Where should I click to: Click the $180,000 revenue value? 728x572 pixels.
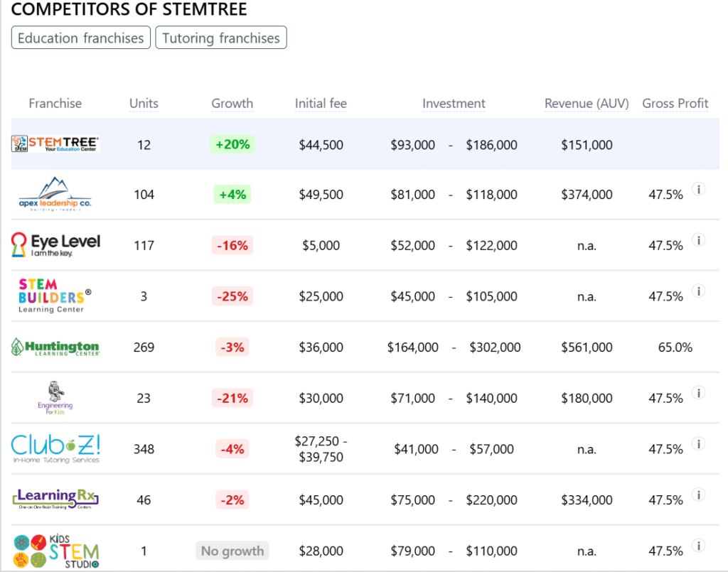click(x=587, y=398)
